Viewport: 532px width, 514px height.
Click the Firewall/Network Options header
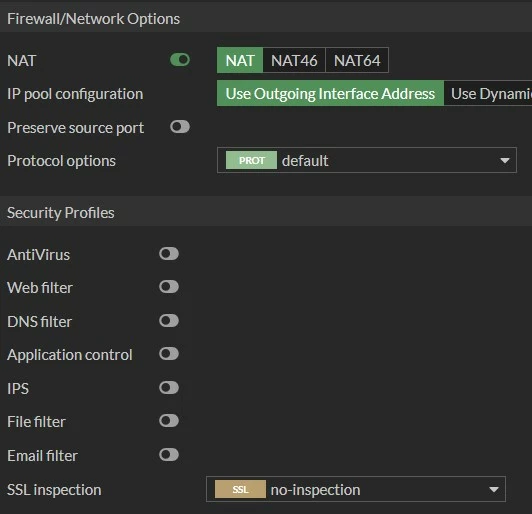click(94, 19)
